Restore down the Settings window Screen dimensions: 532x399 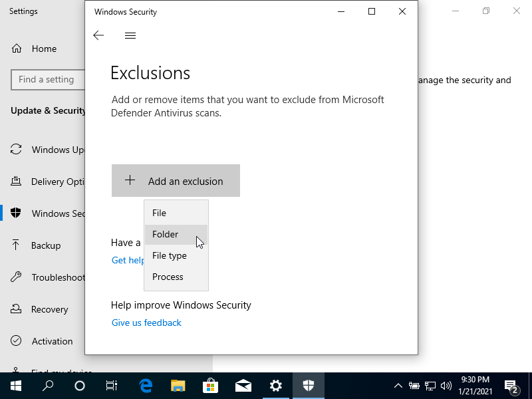tap(486, 11)
